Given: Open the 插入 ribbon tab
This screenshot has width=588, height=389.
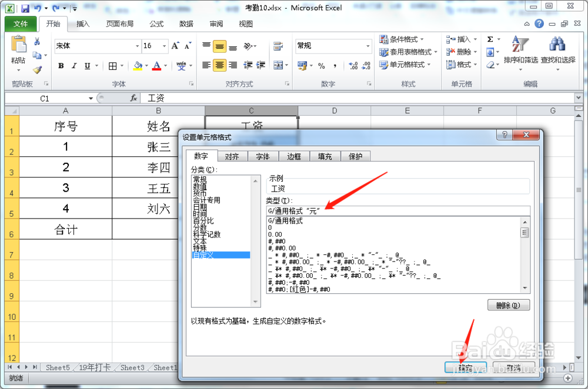Looking at the screenshot, I should click(x=83, y=24).
